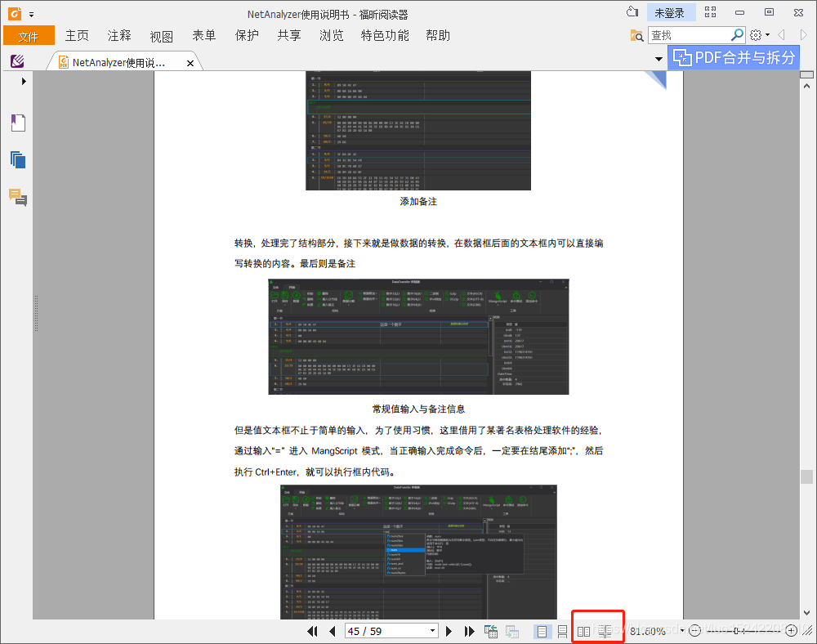Click the magnifier search icon
817x644 pixels.
tap(737, 35)
